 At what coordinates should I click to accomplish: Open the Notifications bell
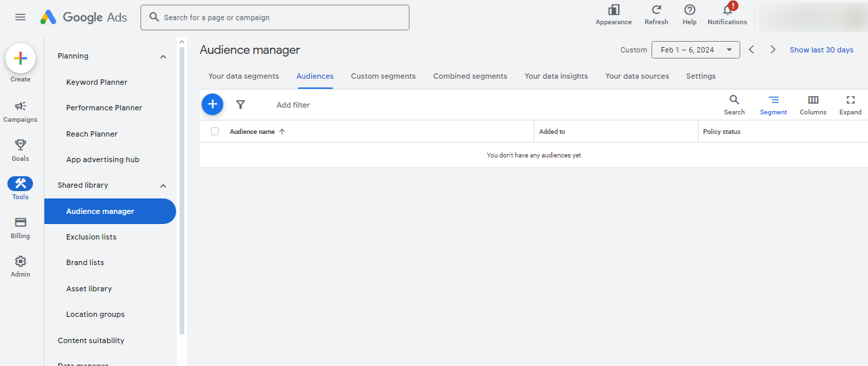(727, 10)
